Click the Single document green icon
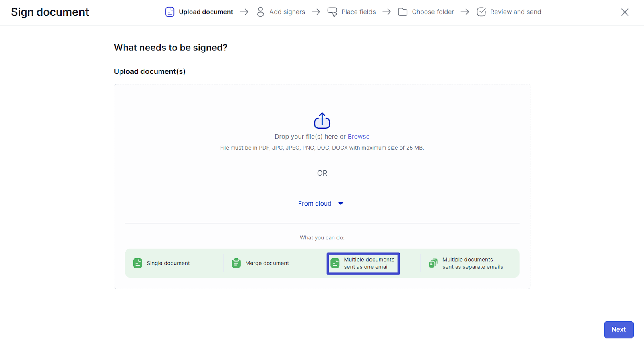The height and width of the screenshot is (343, 644). [138, 263]
